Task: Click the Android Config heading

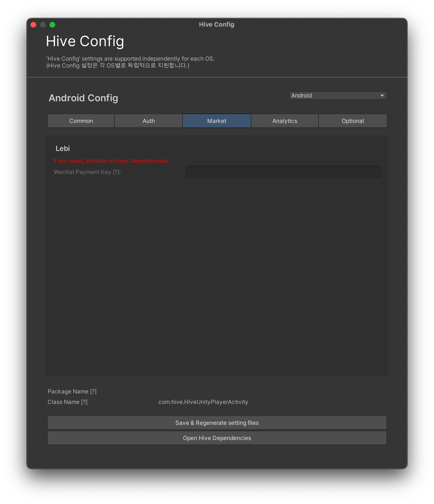Action: tap(83, 98)
